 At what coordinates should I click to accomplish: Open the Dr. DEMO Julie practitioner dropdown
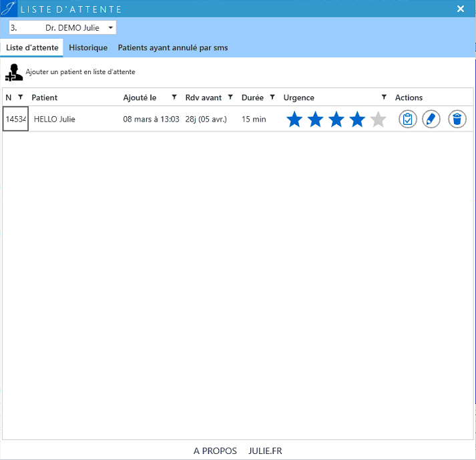coord(63,27)
